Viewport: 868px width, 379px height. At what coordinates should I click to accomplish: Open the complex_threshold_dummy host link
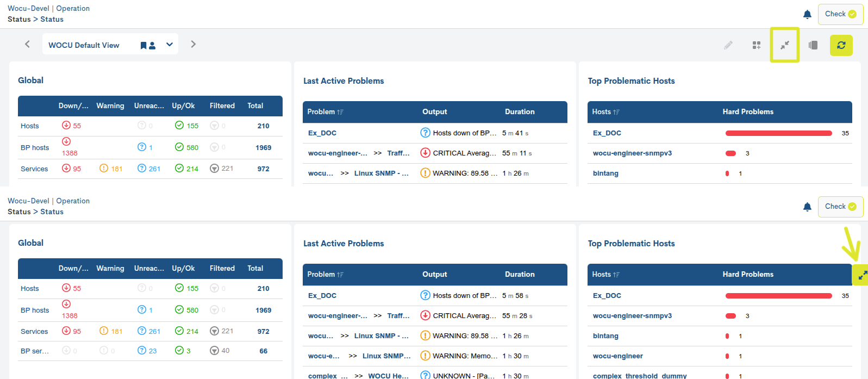(639, 376)
